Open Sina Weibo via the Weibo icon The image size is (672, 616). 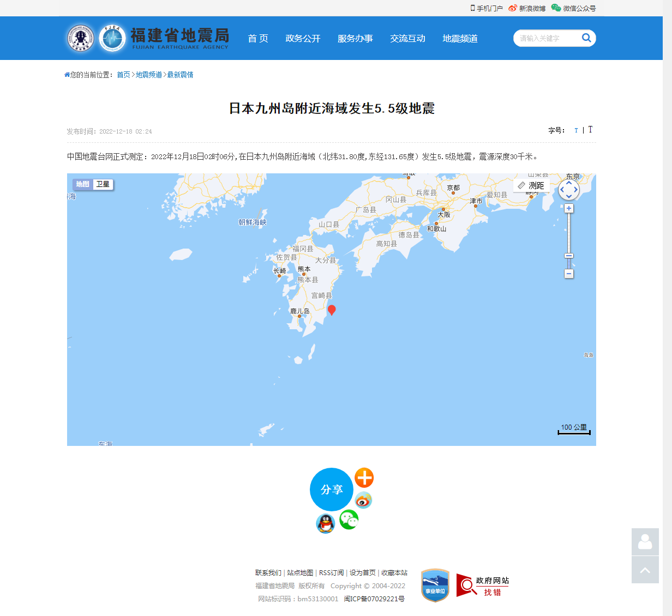point(512,8)
